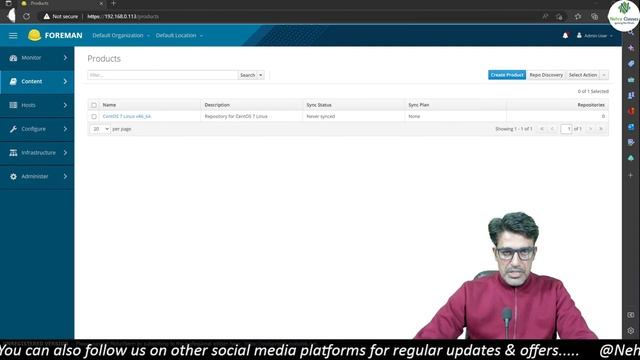Open the Default Organization dropdown

click(x=121, y=36)
